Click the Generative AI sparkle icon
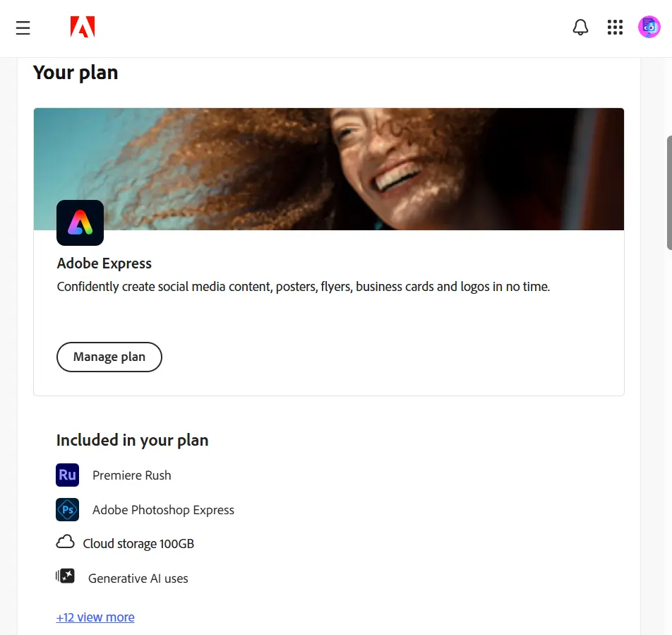Screen dimensions: 672x635 (65, 576)
